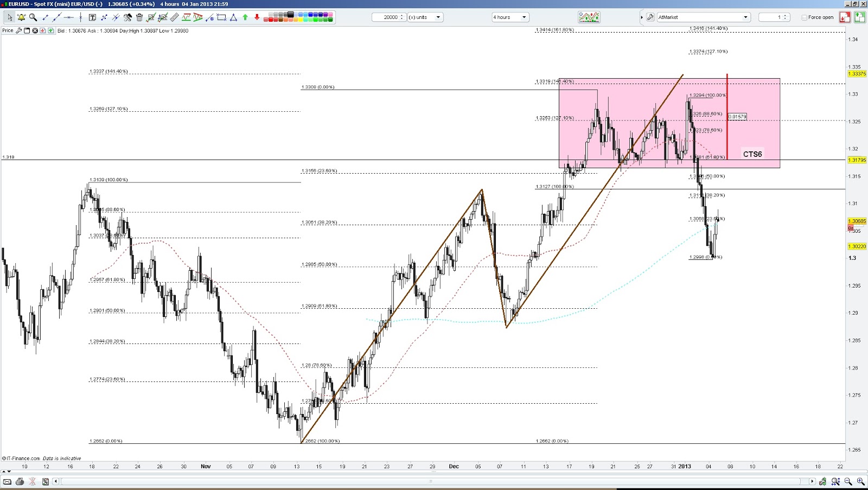Viewport: 868px width, 490px height.
Task: Click the 1.3337 (141.40%) Fibonacci label
Action: tap(108, 71)
